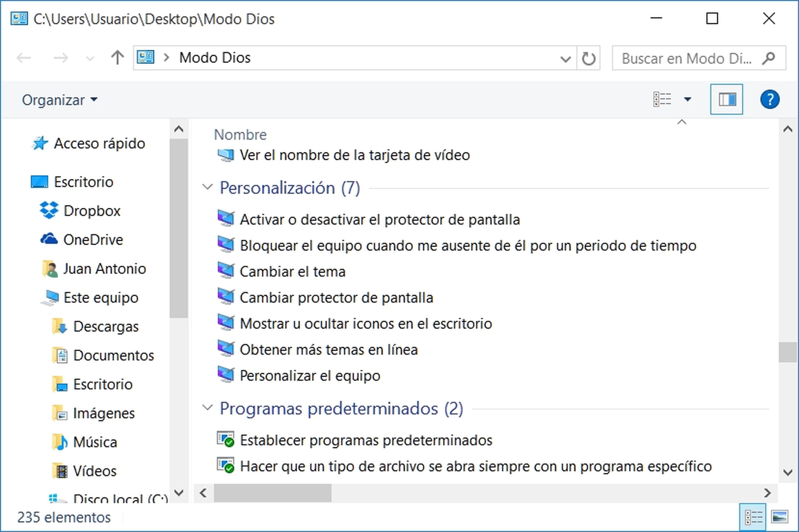Screen dimensions: 799x532
Task: Open the Organizar menu
Action: click(x=60, y=100)
